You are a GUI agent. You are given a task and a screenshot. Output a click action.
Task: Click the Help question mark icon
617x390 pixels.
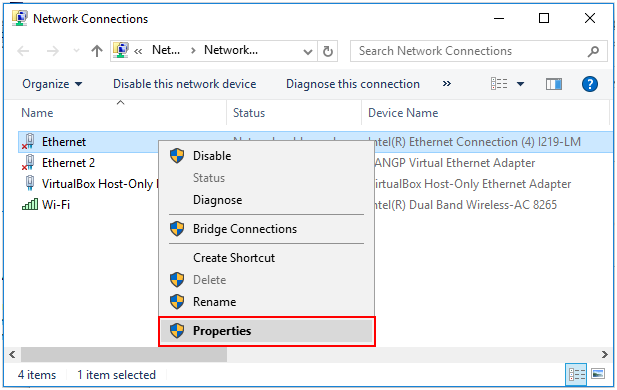pyautogui.click(x=589, y=84)
